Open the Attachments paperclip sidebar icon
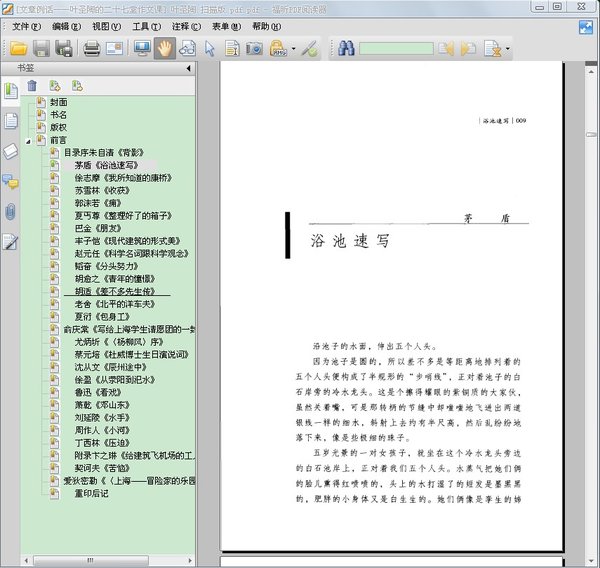Image resolution: width=600 pixels, height=568 pixels. 11,212
